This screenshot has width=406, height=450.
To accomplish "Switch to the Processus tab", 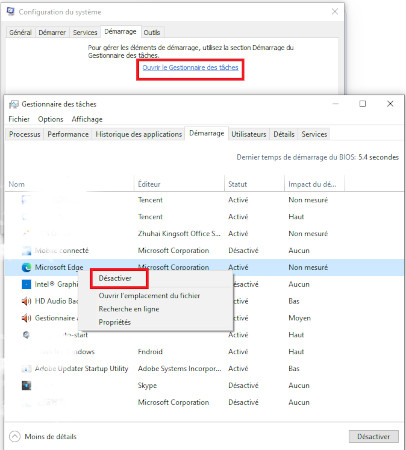I will click(25, 134).
